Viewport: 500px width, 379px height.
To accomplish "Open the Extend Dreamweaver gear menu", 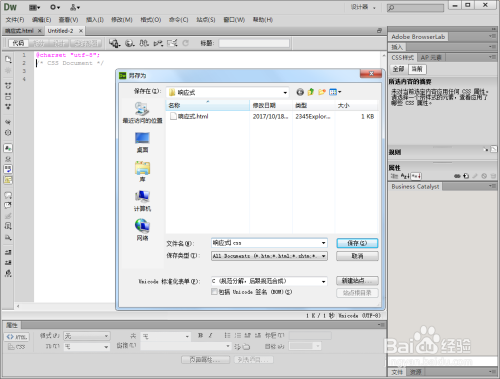I will click(x=55, y=7).
